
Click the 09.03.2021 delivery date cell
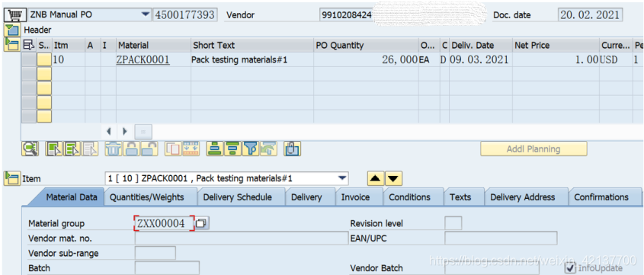[x=480, y=60]
